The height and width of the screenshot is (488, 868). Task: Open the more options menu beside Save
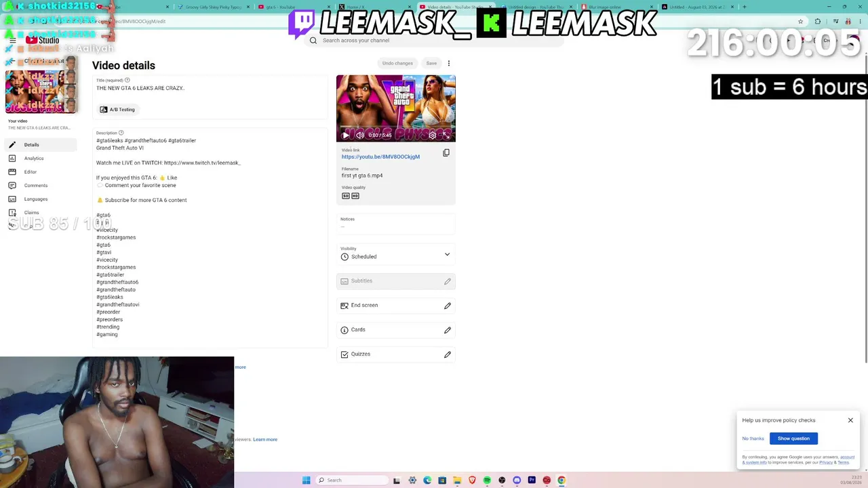(448, 63)
